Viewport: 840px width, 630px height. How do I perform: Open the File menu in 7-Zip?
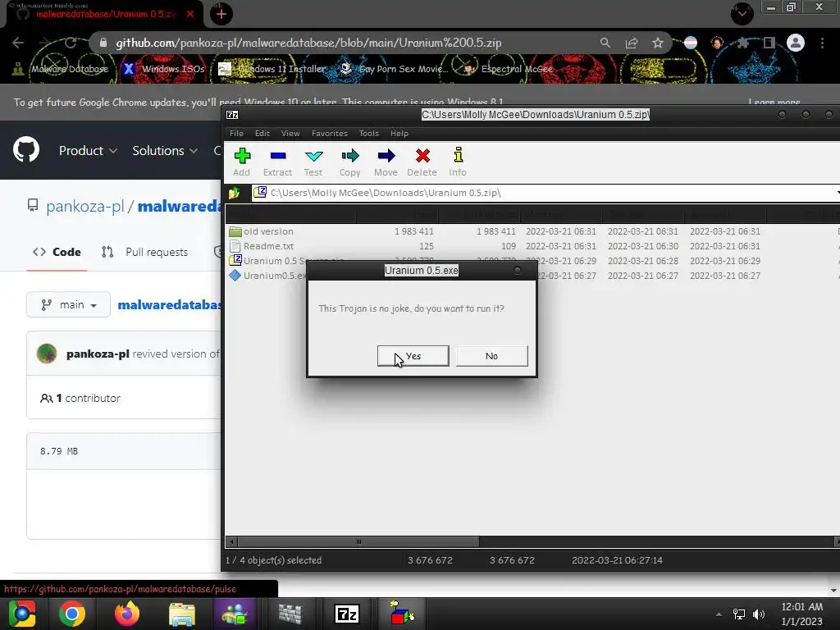(x=236, y=134)
